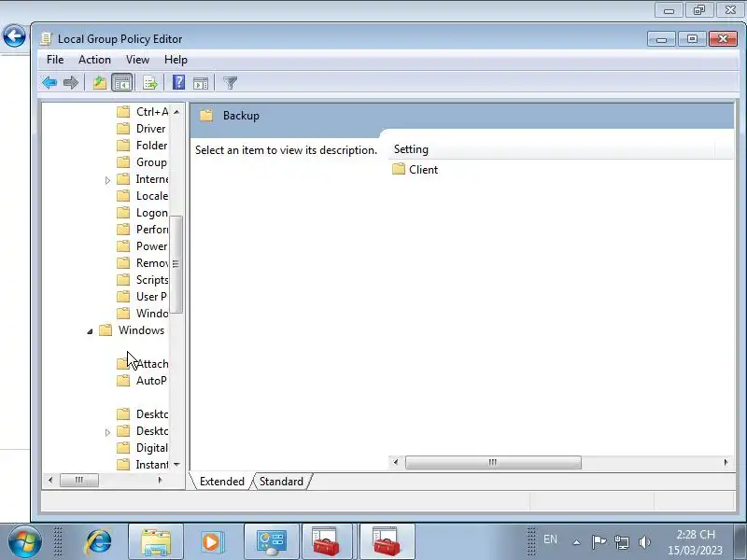This screenshot has height=560, width=747.
Task: Click the settings list horizontal scrollbar left arrow
Action: click(x=395, y=462)
